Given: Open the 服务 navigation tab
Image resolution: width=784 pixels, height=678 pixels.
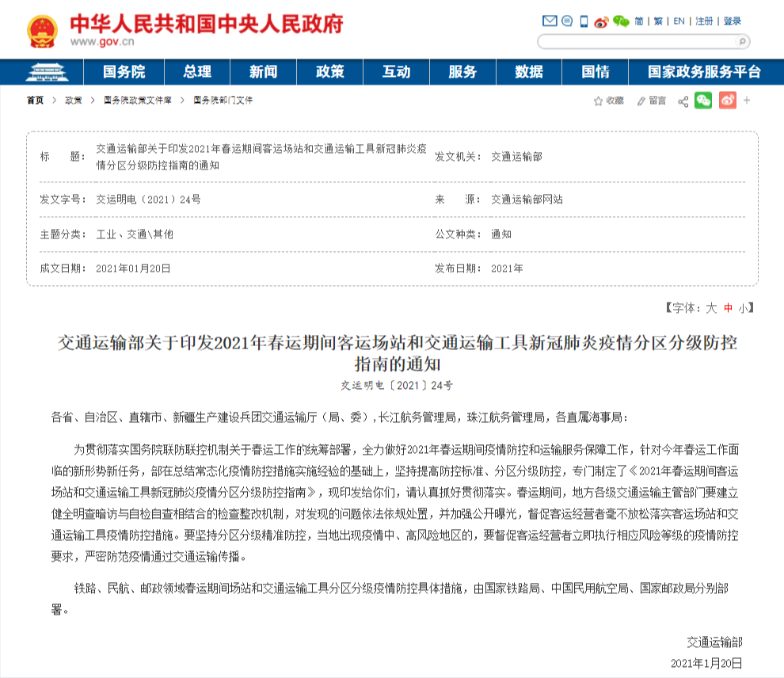Looking at the screenshot, I should [x=462, y=72].
